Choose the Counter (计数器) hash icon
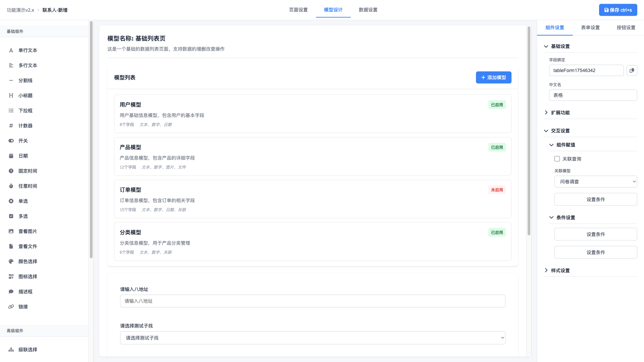 (x=11, y=126)
